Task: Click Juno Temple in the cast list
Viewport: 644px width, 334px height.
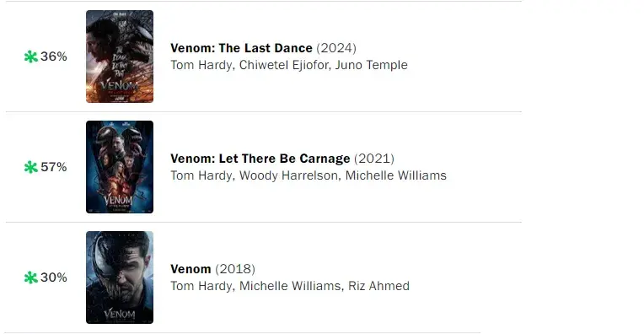Action: (371, 65)
